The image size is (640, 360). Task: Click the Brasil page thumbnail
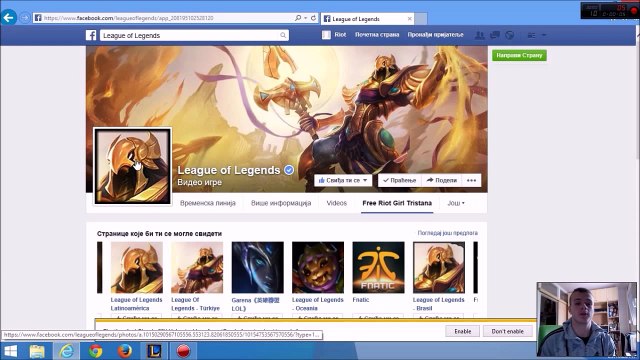[439, 267]
